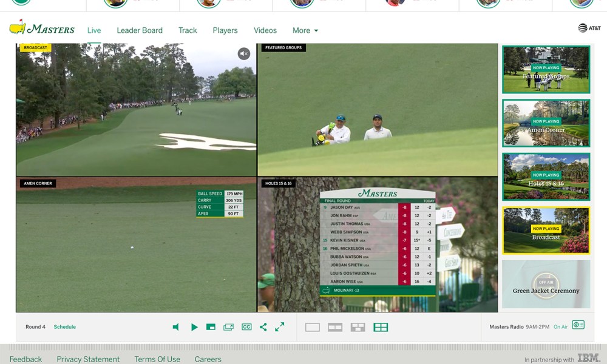The width and height of the screenshot is (607, 364).
Task: Open the Careers link
Action: (208, 359)
